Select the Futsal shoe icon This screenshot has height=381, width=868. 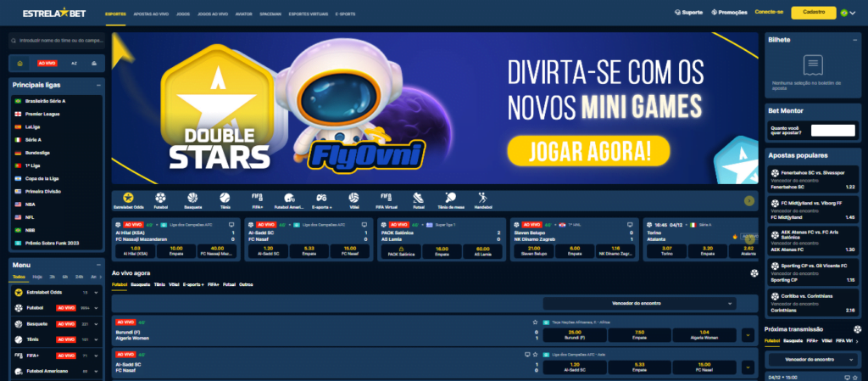(x=418, y=198)
